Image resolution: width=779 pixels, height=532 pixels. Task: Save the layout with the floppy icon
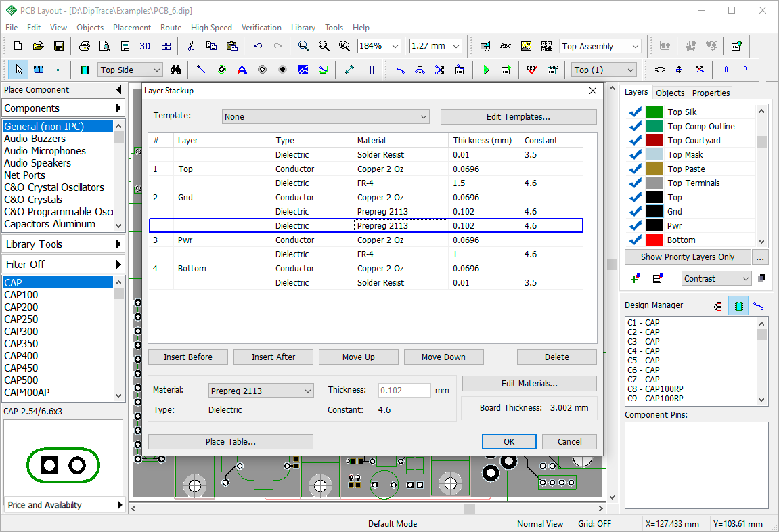(59, 46)
